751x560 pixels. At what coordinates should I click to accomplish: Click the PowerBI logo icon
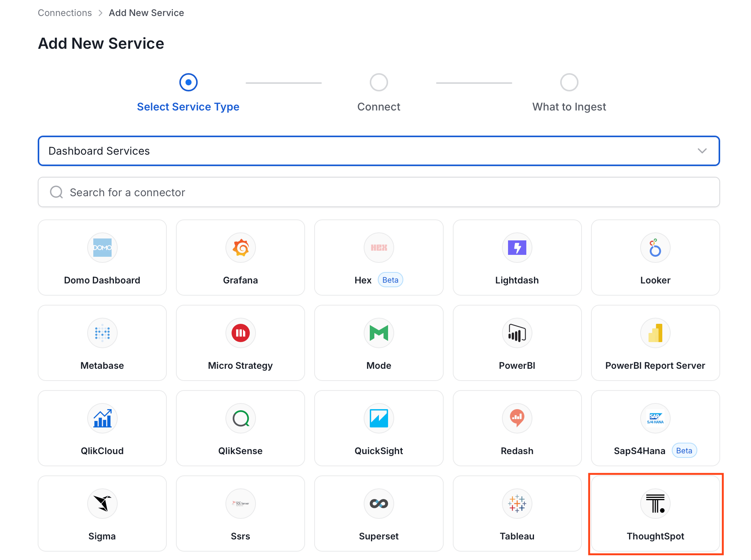tap(517, 333)
